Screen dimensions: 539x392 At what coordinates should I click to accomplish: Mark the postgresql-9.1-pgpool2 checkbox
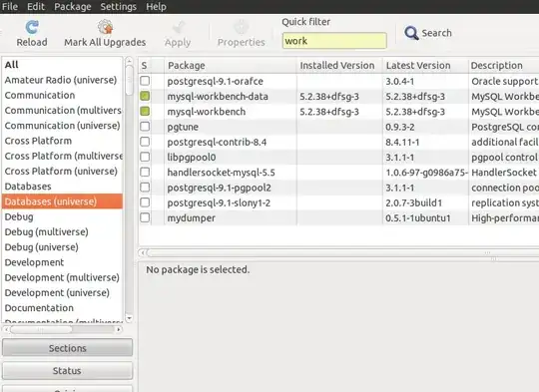tap(145, 188)
